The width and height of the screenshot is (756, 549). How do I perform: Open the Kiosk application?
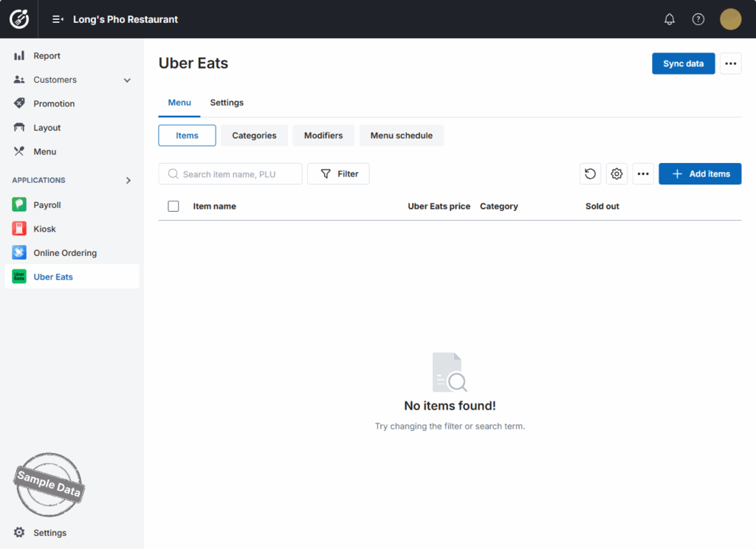pyautogui.click(x=44, y=229)
